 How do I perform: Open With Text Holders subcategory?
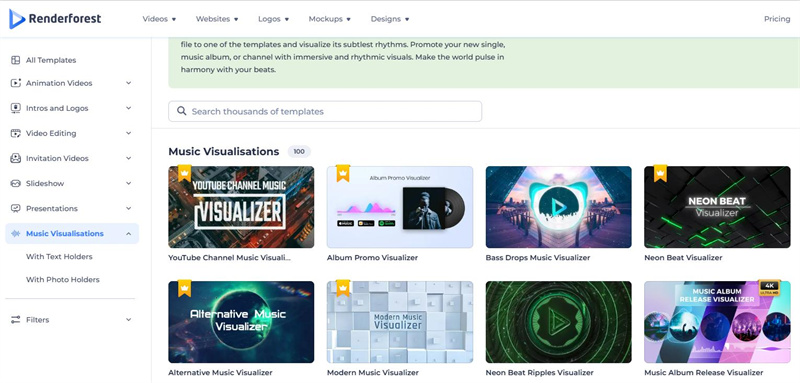[x=59, y=257]
